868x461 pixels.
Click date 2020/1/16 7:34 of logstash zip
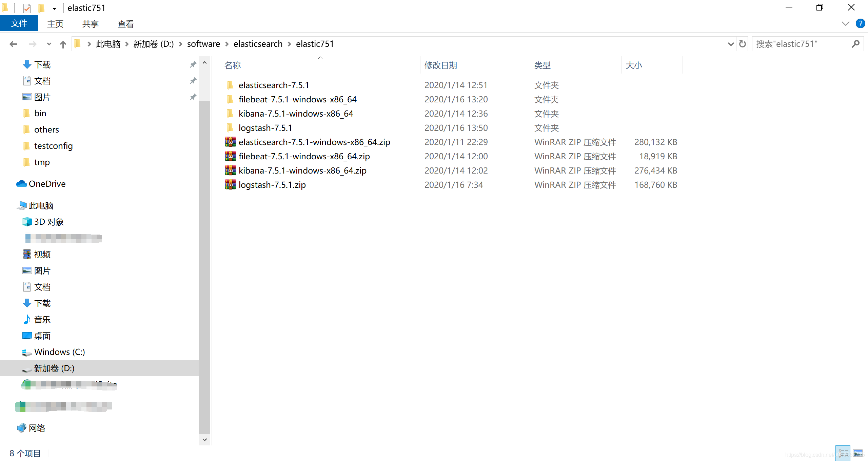(454, 185)
